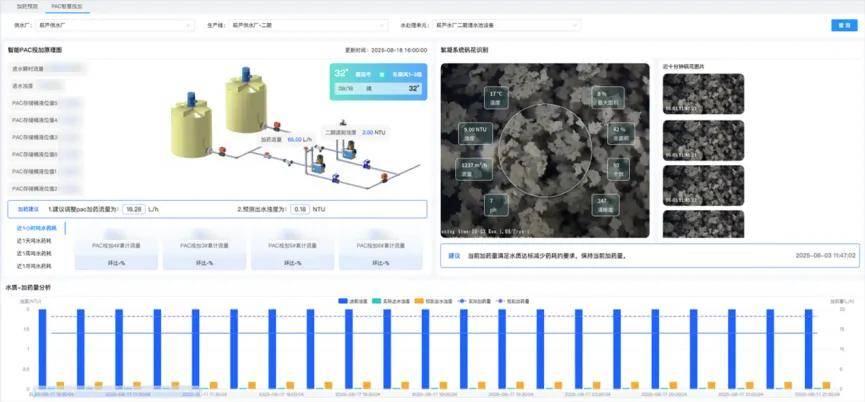865x402 pixels.
Task: Click the blue 查询 button
Action: point(841,25)
